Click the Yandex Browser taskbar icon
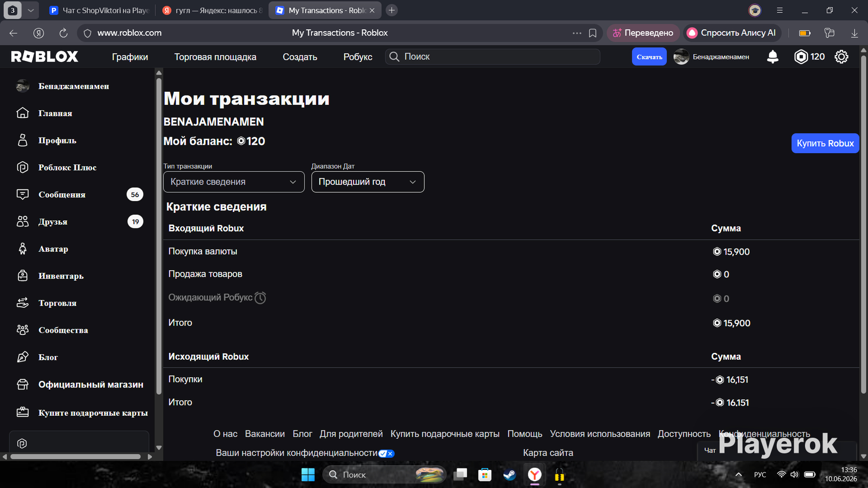 (x=535, y=474)
